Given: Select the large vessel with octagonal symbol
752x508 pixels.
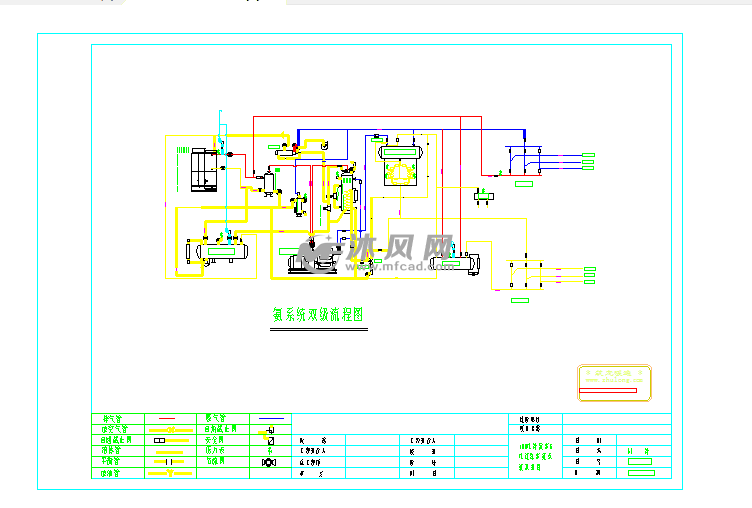Looking at the screenshot, I should [400, 165].
